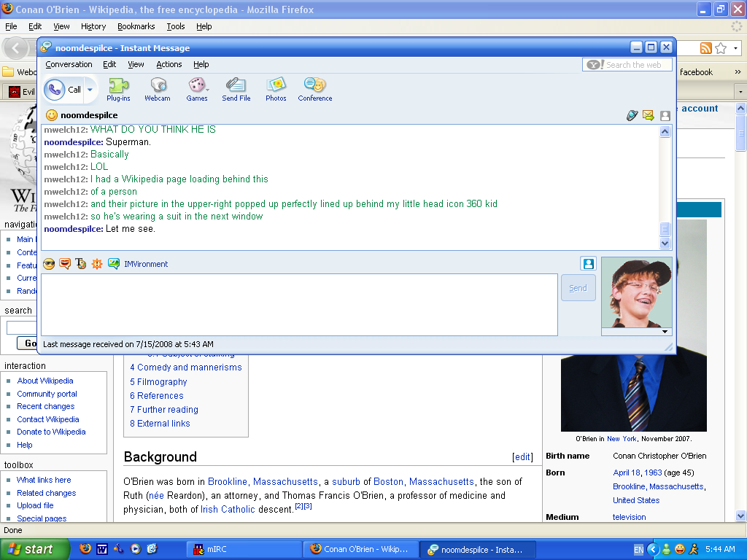Open Firefox Tools menu

pos(176,26)
